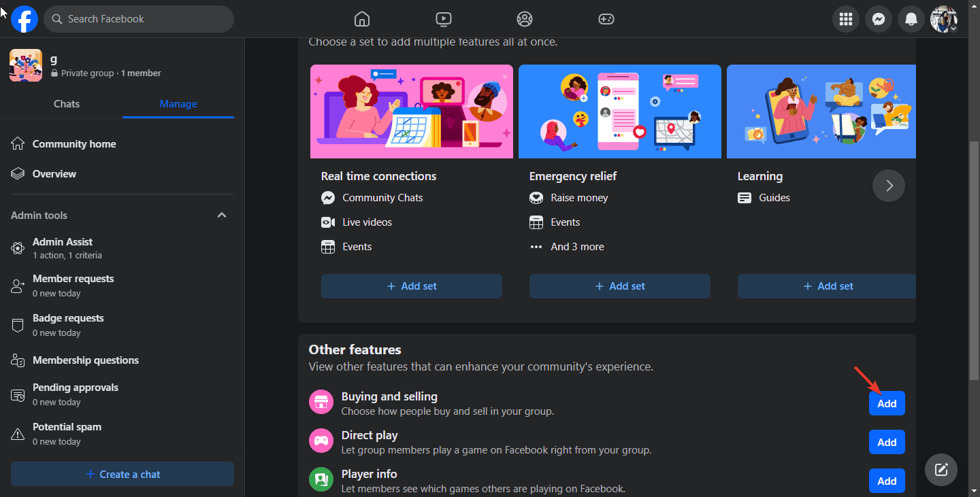Click the Learning card illustration
Screen dimensions: 980x497
click(x=821, y=112)
